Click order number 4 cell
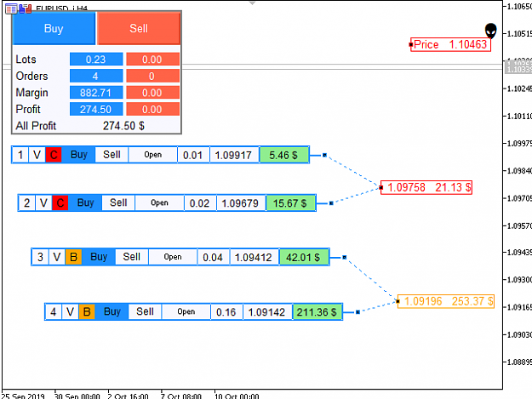Viewport: 532px width, 399px height. (x=54, y=311)
